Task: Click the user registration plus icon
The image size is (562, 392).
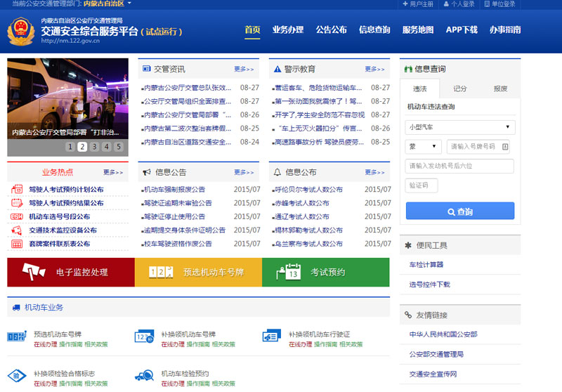Action: (405, 4)
